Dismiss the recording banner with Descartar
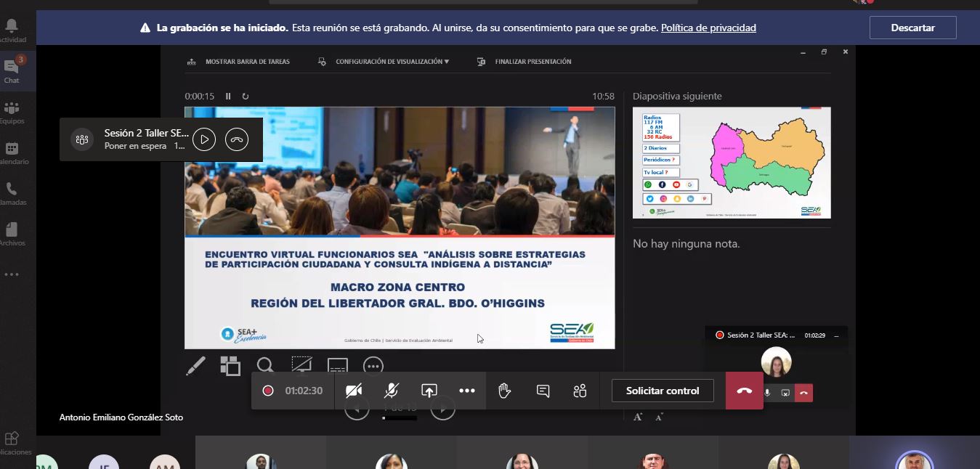 click(x=912, y=28)
